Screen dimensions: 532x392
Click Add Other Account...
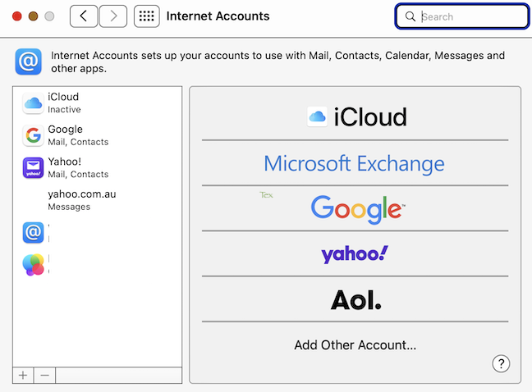[355, 345]
